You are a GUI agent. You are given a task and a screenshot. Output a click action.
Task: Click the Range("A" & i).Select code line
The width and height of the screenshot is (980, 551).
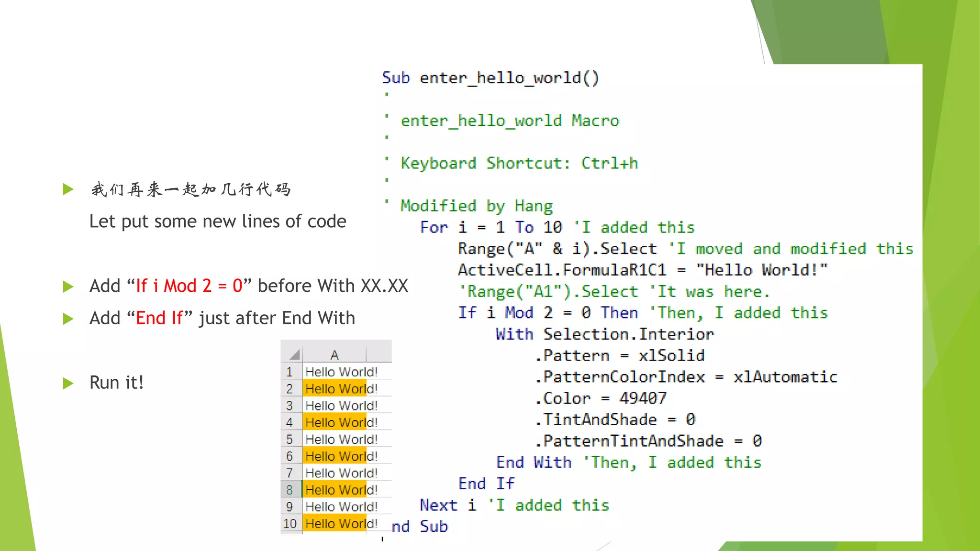click(686, 248)
